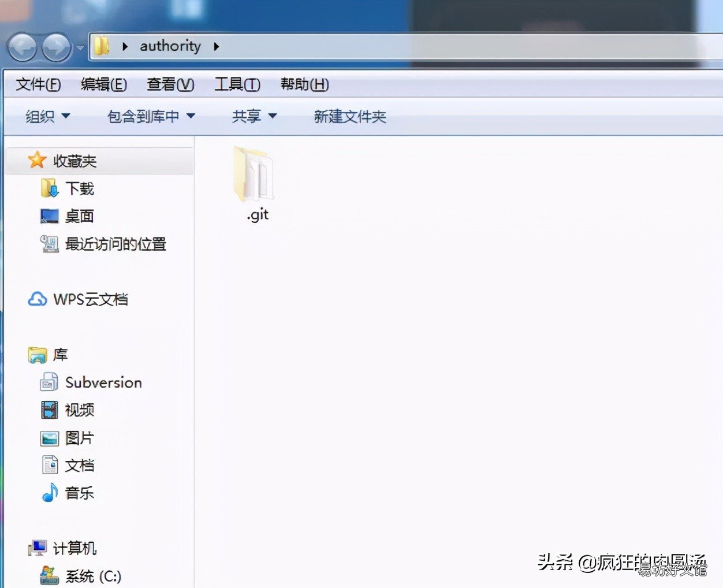Viewport: 723px width, 588px height.
Task: Open the 编辑(E) menu
Action: [x=104, y=84]
